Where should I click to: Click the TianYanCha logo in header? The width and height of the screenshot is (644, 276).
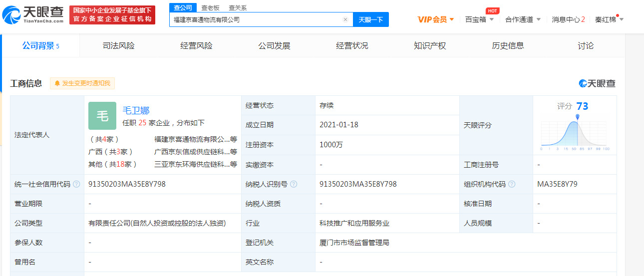coord(33,14)
